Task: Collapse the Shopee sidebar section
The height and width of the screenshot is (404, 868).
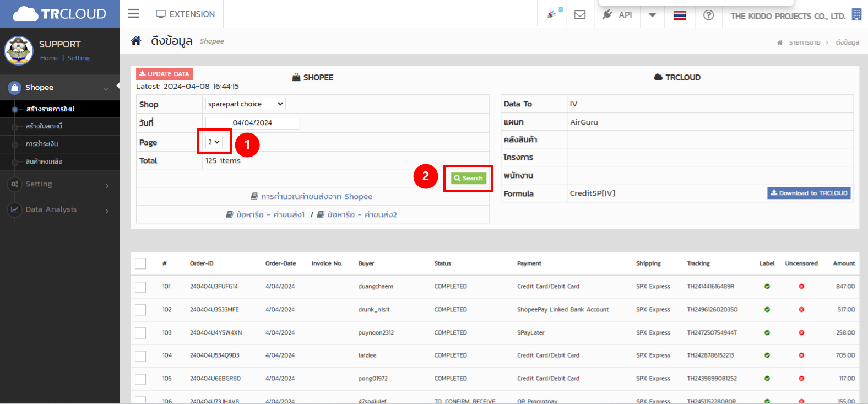Action: point(106,89)
